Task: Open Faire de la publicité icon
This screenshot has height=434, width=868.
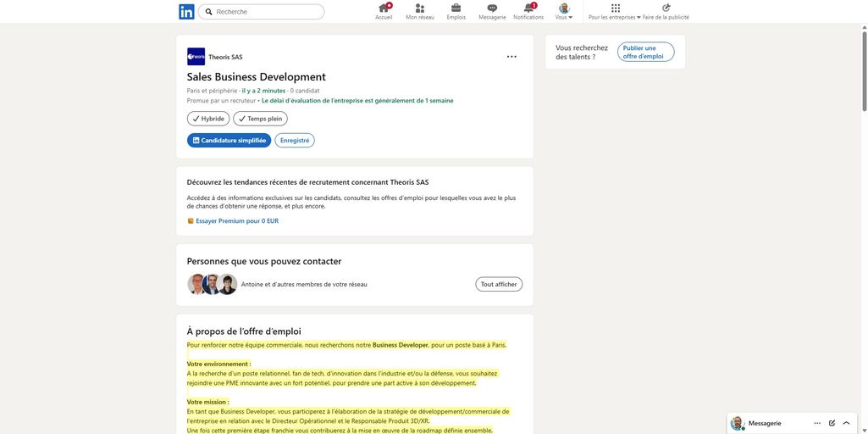Action: tap(666, 8)
